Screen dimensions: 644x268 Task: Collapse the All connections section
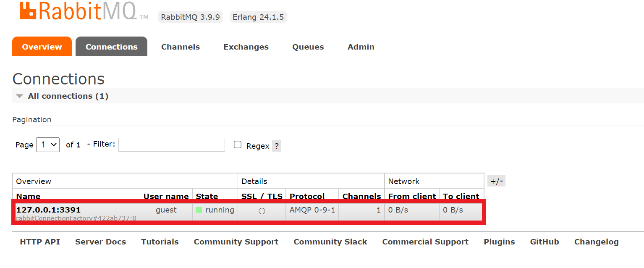19,96
